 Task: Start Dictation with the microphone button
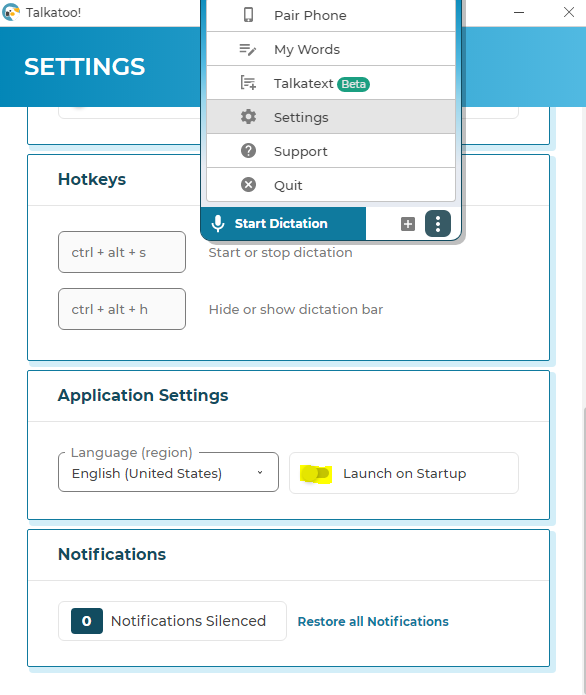(x=284, y=223)
